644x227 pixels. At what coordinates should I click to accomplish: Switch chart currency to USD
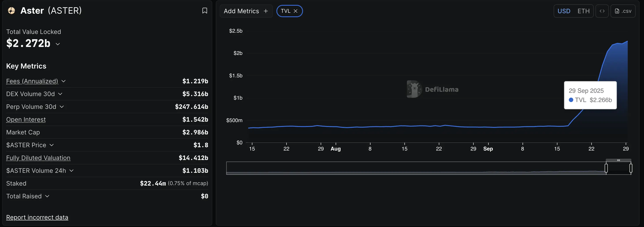564,11
